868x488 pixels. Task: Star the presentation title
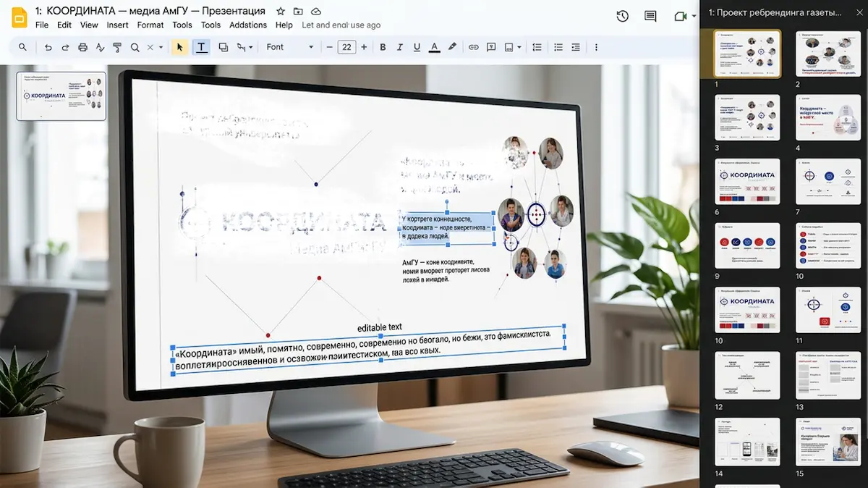281,12
